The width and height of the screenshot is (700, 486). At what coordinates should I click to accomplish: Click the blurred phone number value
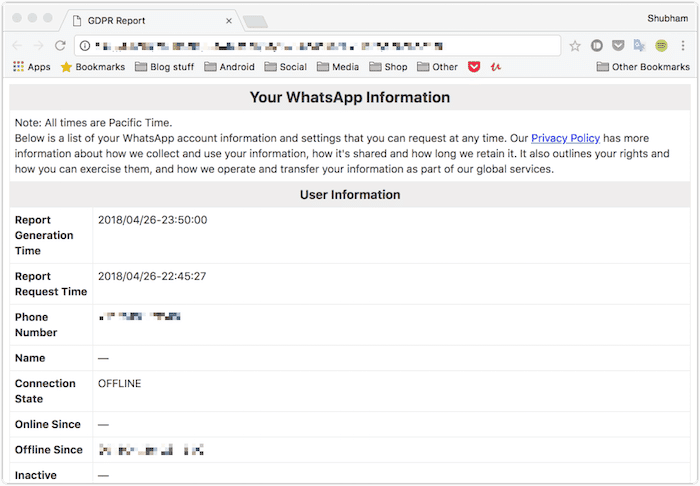[x=140, y=316]
